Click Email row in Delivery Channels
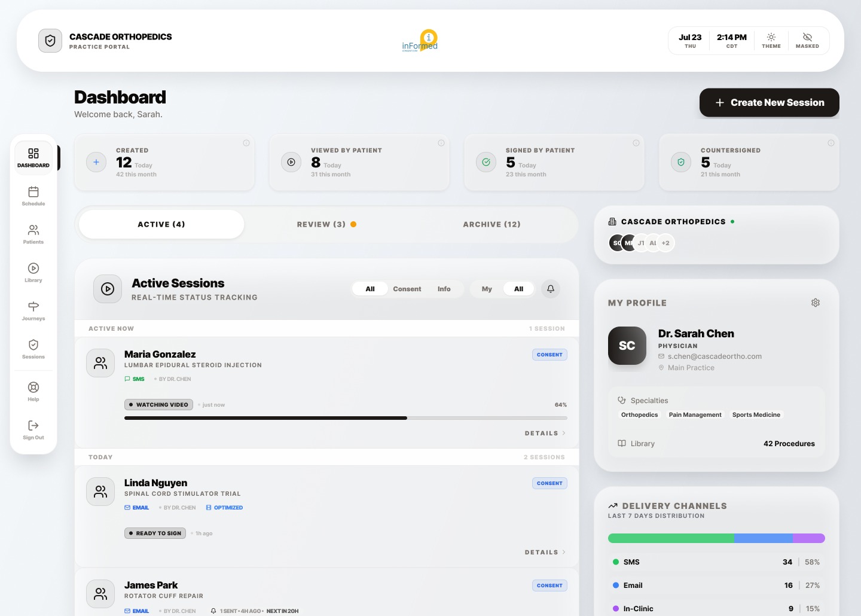 tap(716, 585)
